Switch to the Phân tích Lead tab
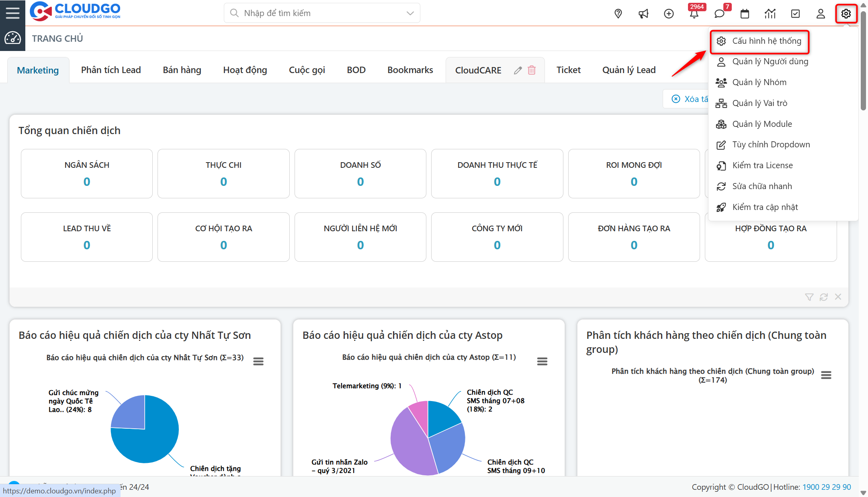The height and width of the screenshot is (497, 868). point(111,70)
